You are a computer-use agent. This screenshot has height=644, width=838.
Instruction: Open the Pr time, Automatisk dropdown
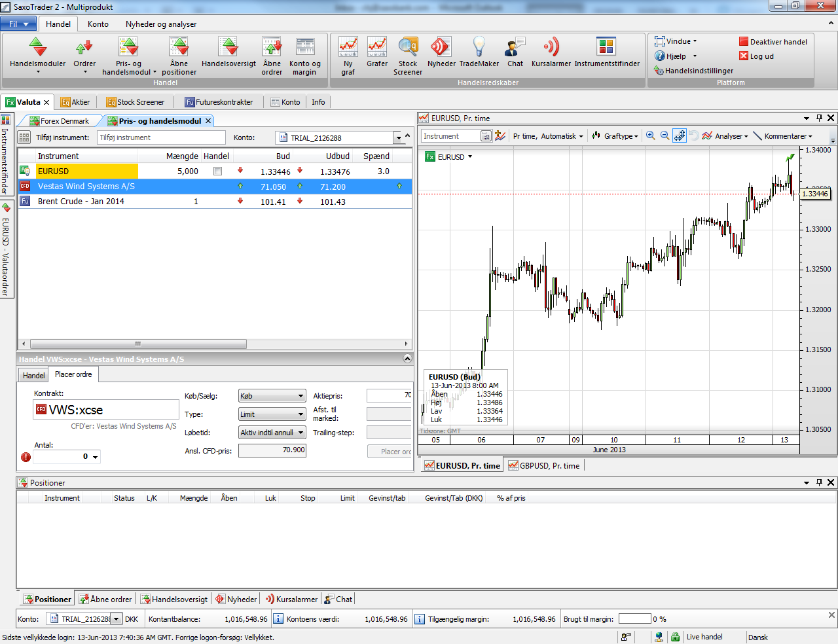[548, 136]
